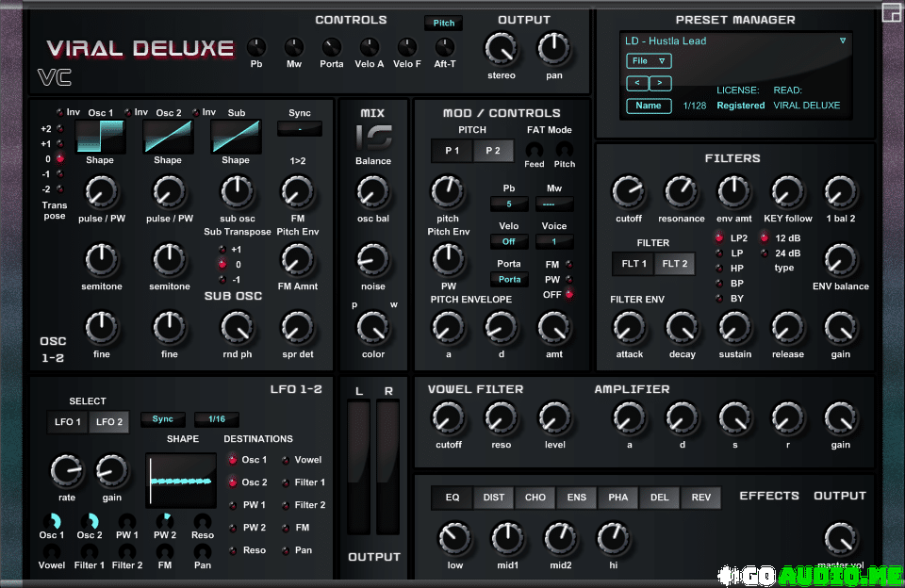Click the Sub oscillator shape display
The height and width of the screenshot is (588, 905).
(x=236, y=137)
